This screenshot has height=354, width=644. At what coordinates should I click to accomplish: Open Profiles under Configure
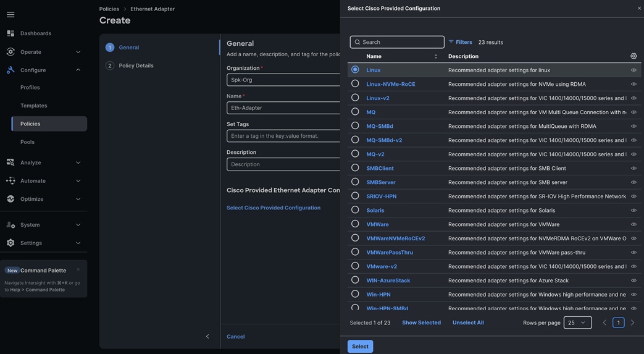[30, 88]
